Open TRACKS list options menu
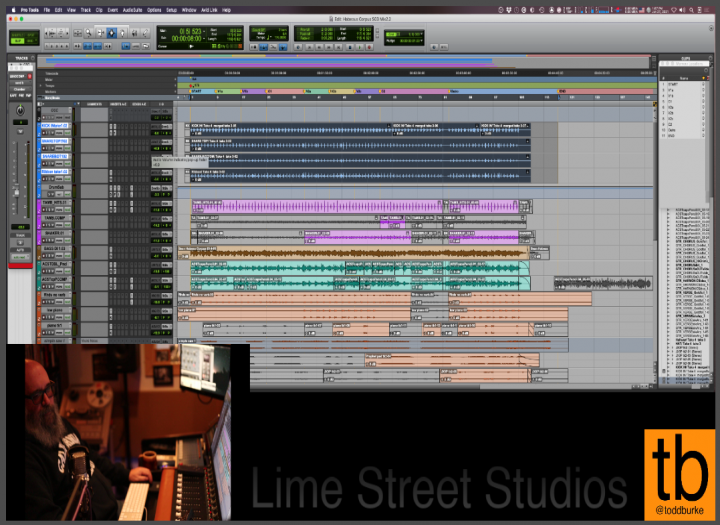720x525 pixels. point(32,58)
